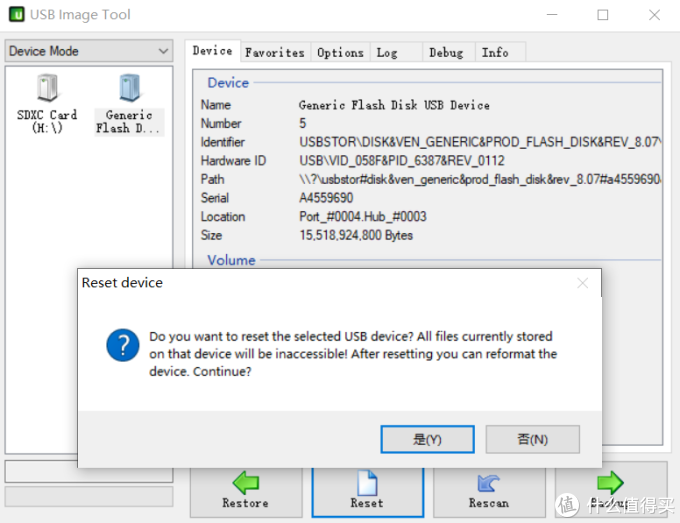Click the Rescan button icon

tap(488, 483)
